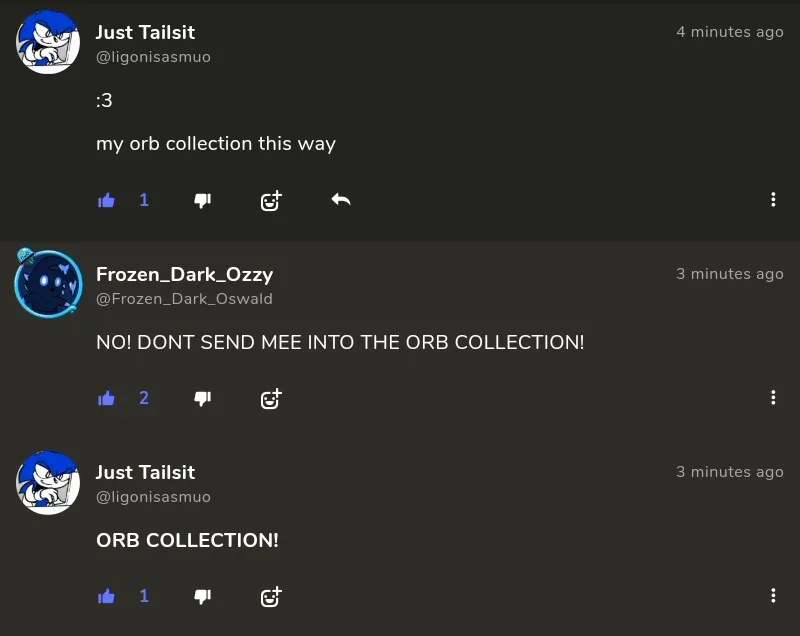Add reaction to the 'ORB COLLECTION!' comment
The image size is (800, 636).
click(270, 596)
